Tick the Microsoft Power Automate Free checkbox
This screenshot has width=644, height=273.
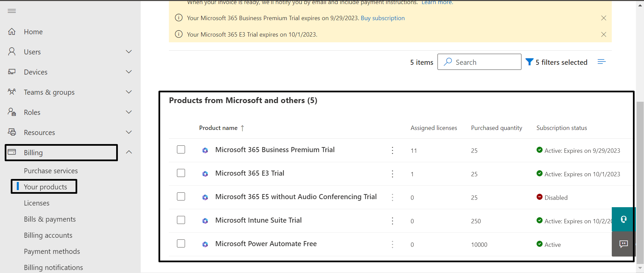pos(181,243)
